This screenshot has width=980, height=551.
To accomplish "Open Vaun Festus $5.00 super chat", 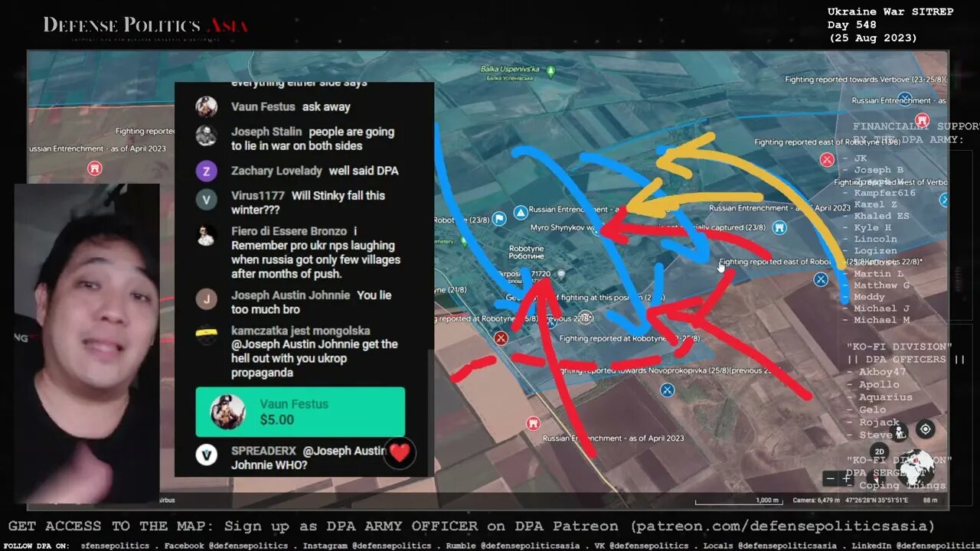I will coord(300,412).
